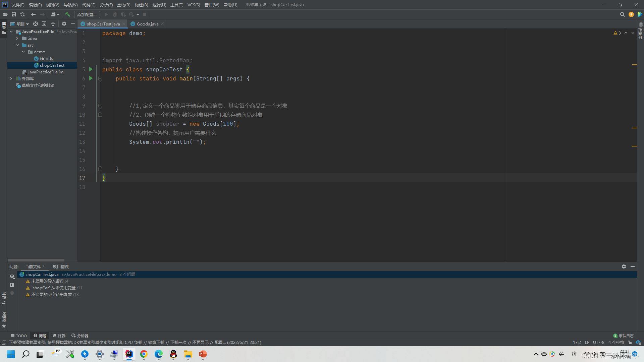Go to previous highlighted error arrow

(x=626, y=33)
